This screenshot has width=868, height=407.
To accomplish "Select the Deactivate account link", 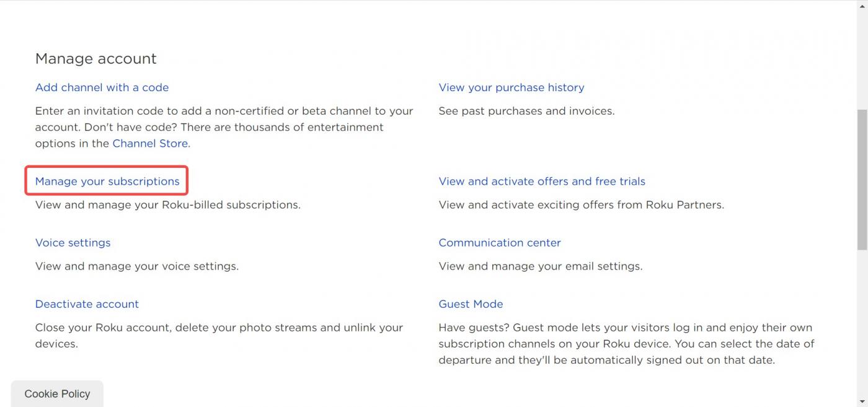I will [87, 304].
